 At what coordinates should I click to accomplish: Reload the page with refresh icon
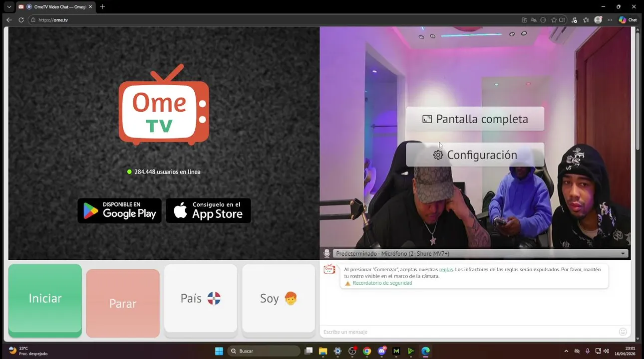[21, 20]
